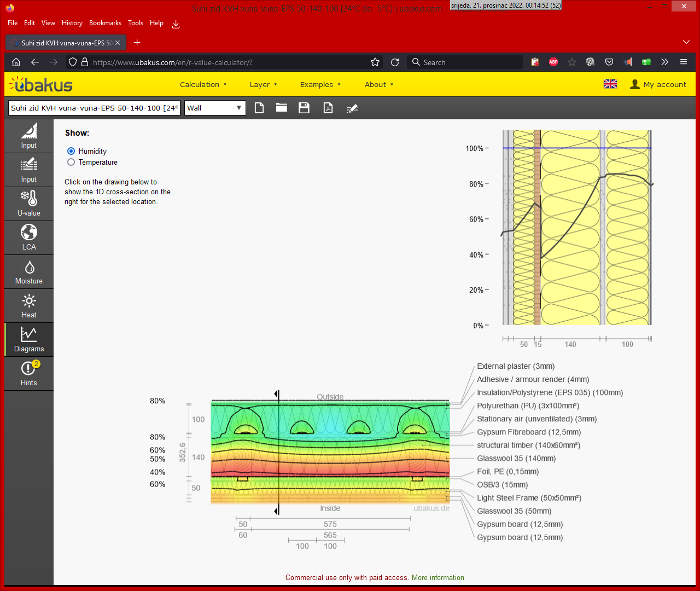Open the list all tabs chevron
Image resolution: width=700 pixels, height=591 pixels.
686,43
